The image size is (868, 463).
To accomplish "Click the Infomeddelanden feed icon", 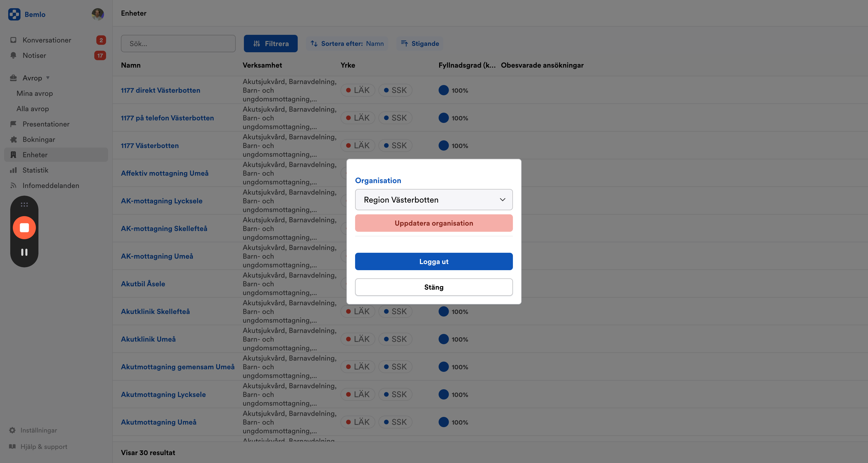I will pos(13,186).
